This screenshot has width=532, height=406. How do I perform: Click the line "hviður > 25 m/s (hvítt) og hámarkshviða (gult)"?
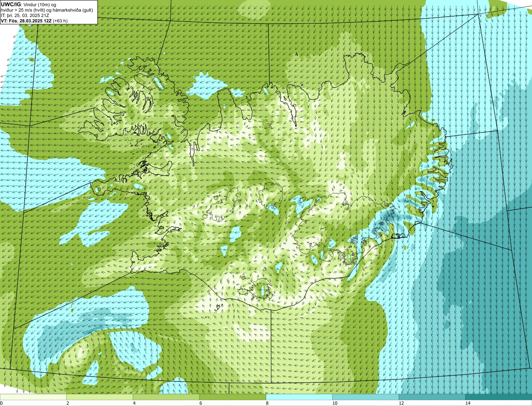(x=48, y=10)
